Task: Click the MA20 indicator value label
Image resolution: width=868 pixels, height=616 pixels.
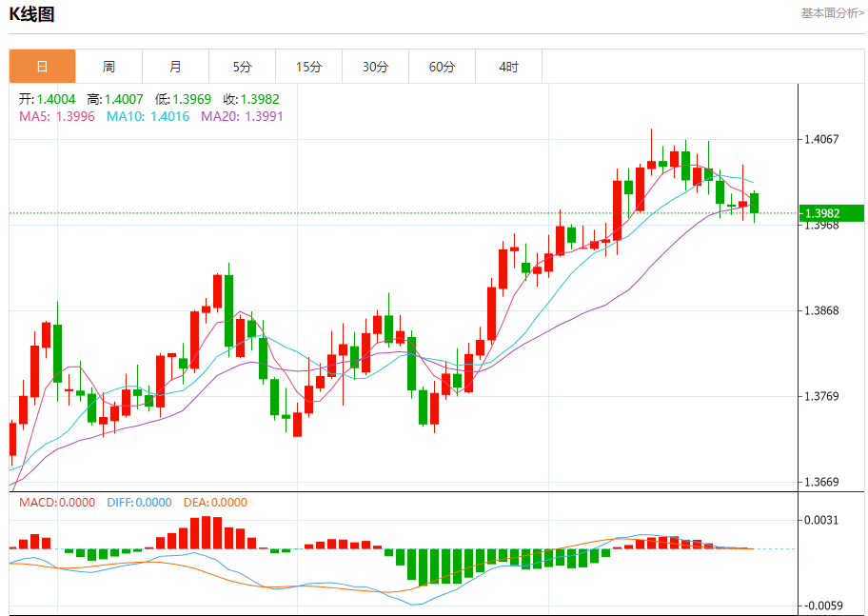Action: point(241,116)
